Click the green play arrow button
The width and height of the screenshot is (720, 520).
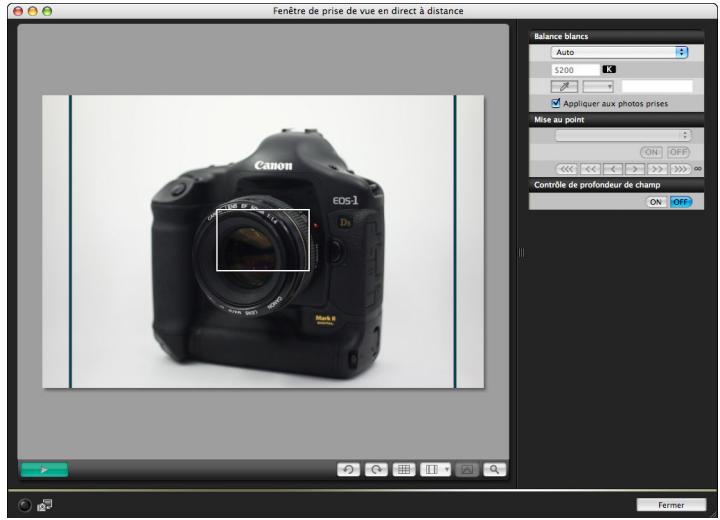pyautogui.click(x=44, y=469)
